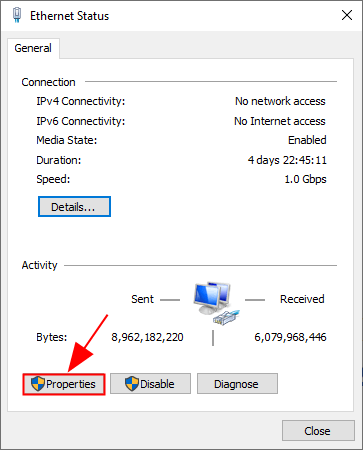
Task: Click the network computers activity icon
Action: (212, 298)
